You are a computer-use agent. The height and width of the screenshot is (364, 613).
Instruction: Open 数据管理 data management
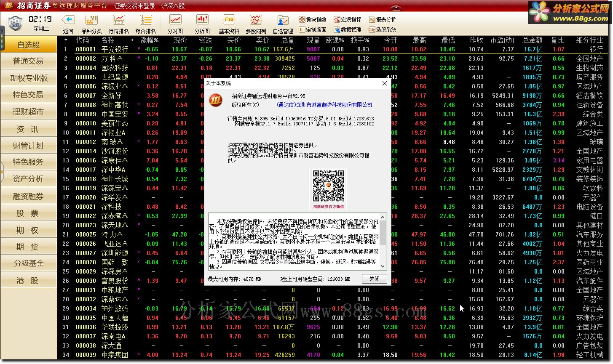(348, 29)
